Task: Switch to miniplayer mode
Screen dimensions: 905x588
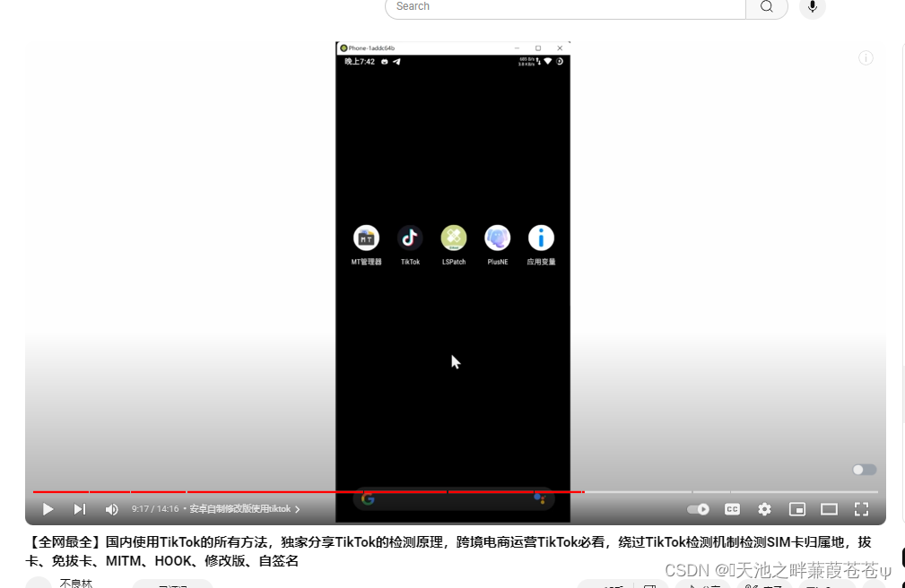Action: [797, 509]
